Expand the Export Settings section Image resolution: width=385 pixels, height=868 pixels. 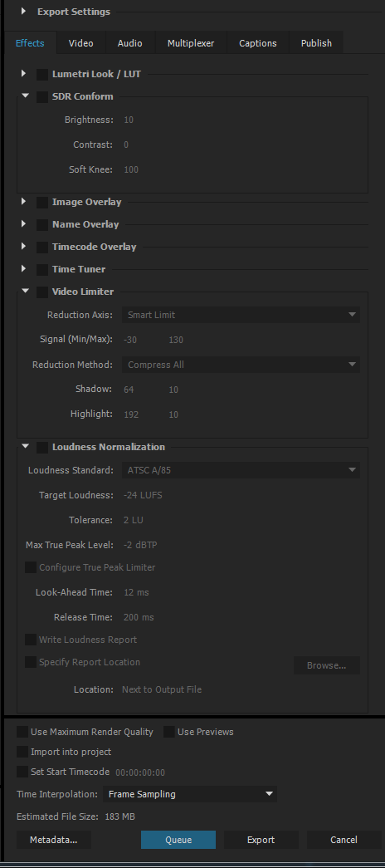point(23,11)
